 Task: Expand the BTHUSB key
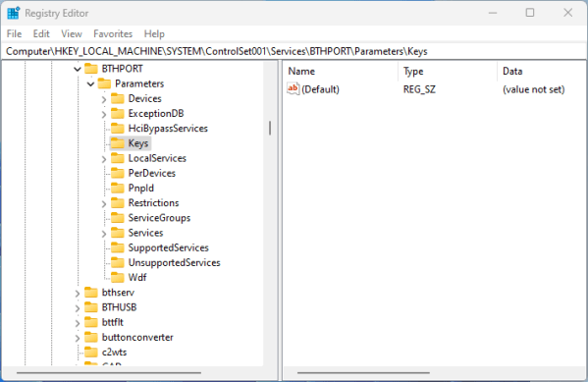(x=78, y=308)
